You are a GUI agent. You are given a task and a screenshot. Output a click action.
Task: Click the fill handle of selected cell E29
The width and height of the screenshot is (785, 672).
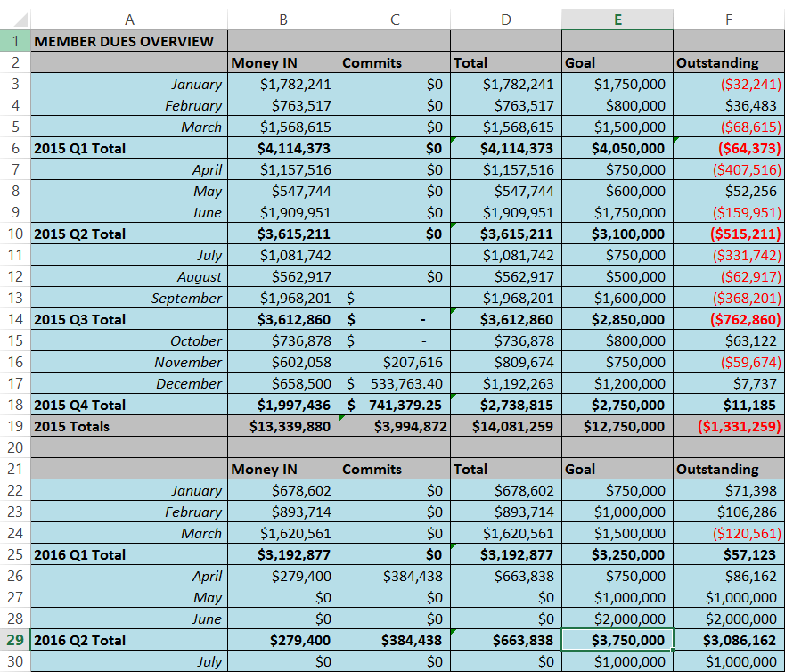673,651
